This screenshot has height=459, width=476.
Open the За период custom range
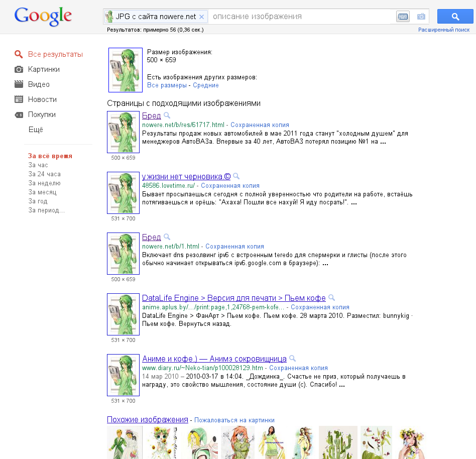[x=47, y=210]
